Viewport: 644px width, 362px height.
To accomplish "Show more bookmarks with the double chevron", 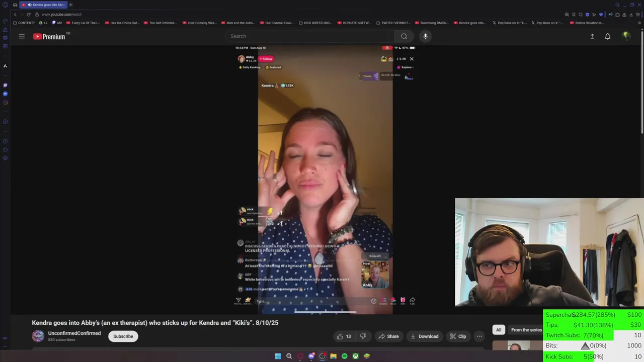I will pyautogui.click(x=639, y=23).
